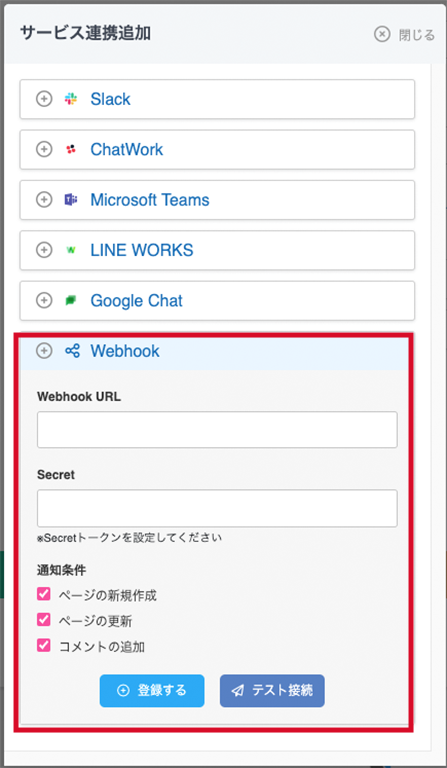The image size is (447, 768).
Task: Collapse the Webhook section with its plus icon
Action: (44, 351)
